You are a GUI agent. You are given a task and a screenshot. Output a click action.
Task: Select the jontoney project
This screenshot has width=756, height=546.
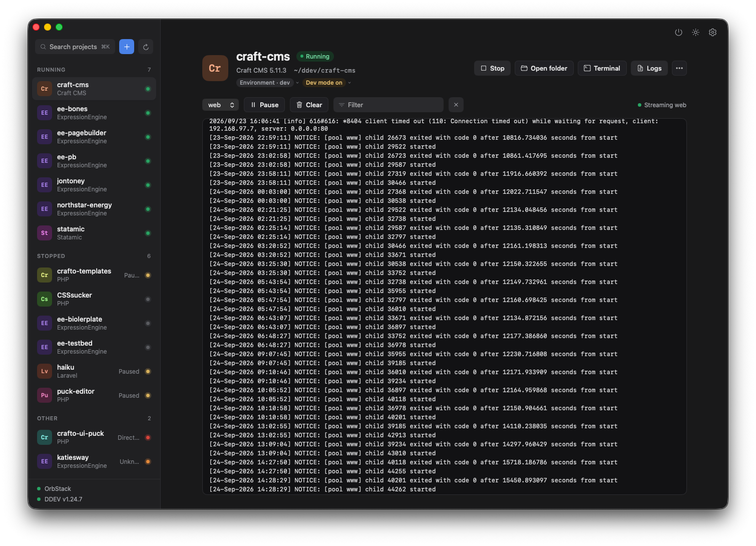tap(94, 185)
